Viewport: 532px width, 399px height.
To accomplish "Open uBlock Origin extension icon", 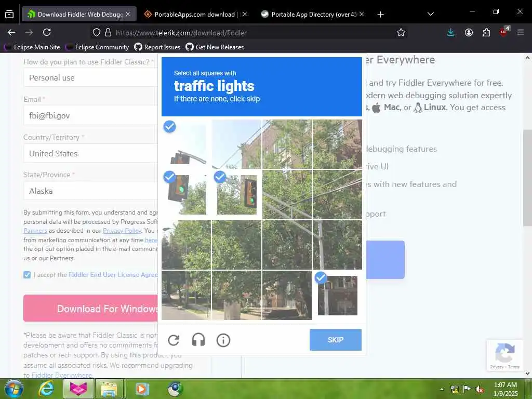I will (504, 32).
